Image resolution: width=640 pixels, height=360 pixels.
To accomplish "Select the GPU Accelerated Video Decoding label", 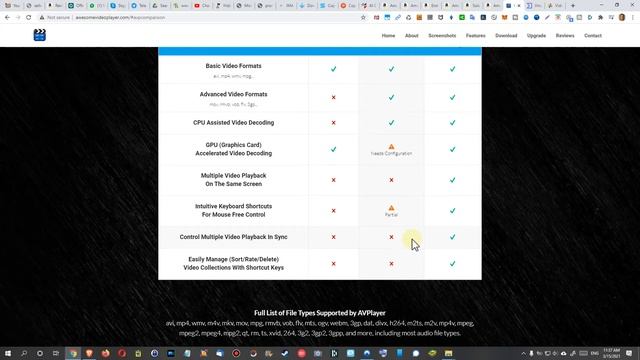I will (x=233, y=149).
